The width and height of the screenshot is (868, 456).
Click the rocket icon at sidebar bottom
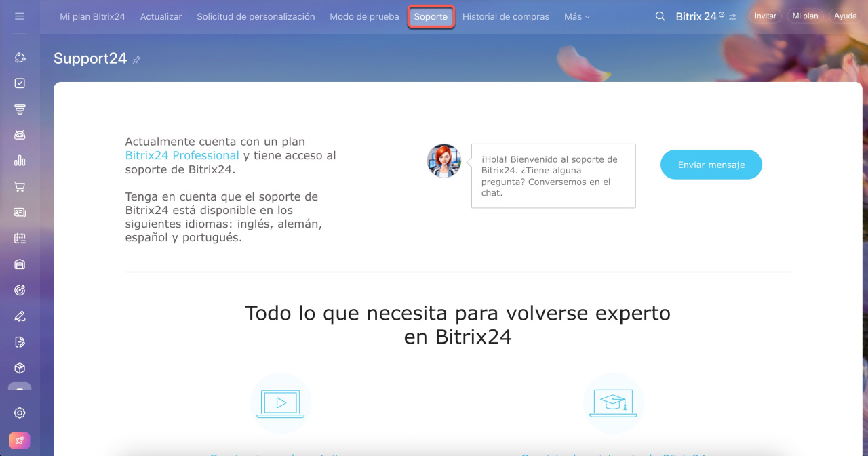point(20,440)
